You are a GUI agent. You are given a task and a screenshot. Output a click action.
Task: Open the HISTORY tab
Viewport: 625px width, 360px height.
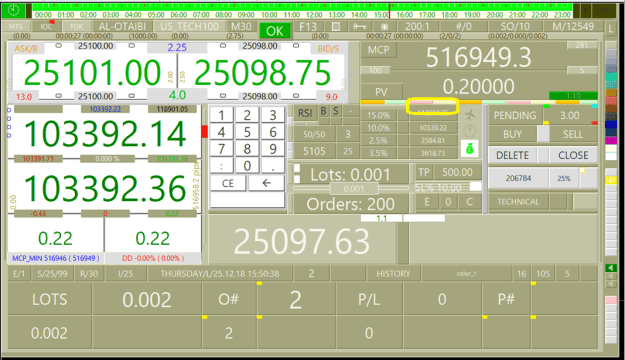(393, 273)
